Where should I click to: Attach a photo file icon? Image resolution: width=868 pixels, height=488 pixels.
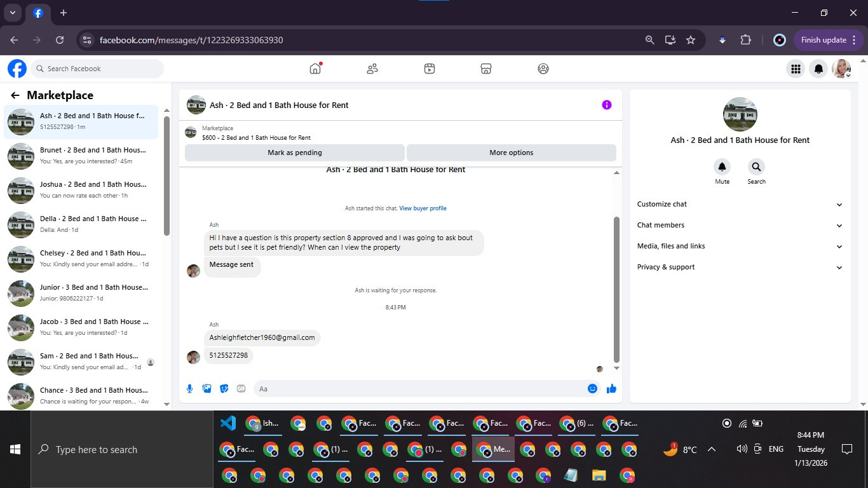(x=207, y=388)
